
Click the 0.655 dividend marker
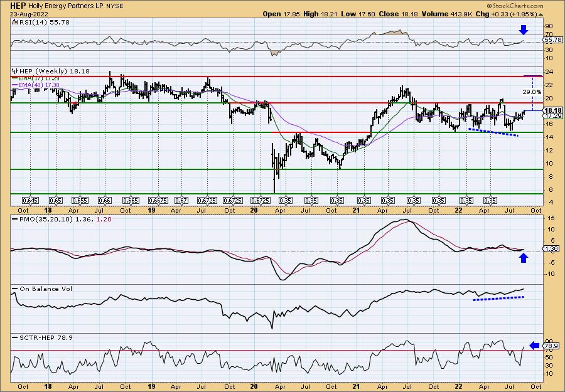pyautogui.click(x=79, y=200)
